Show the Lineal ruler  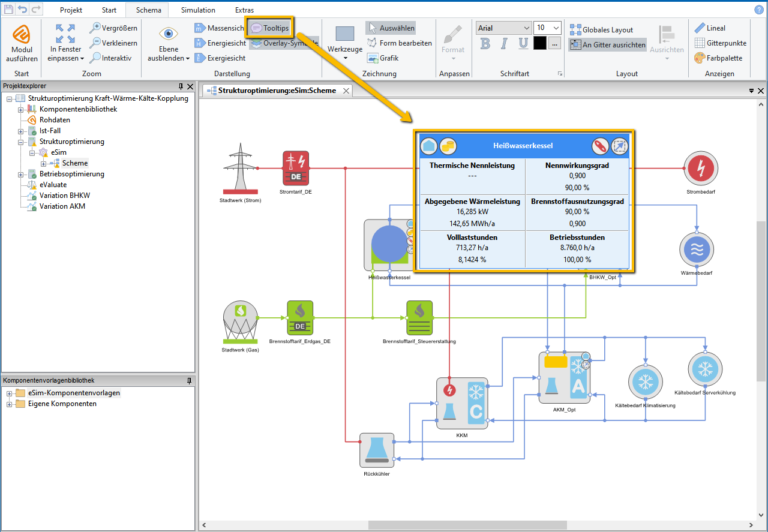click(x=710, y=28)
